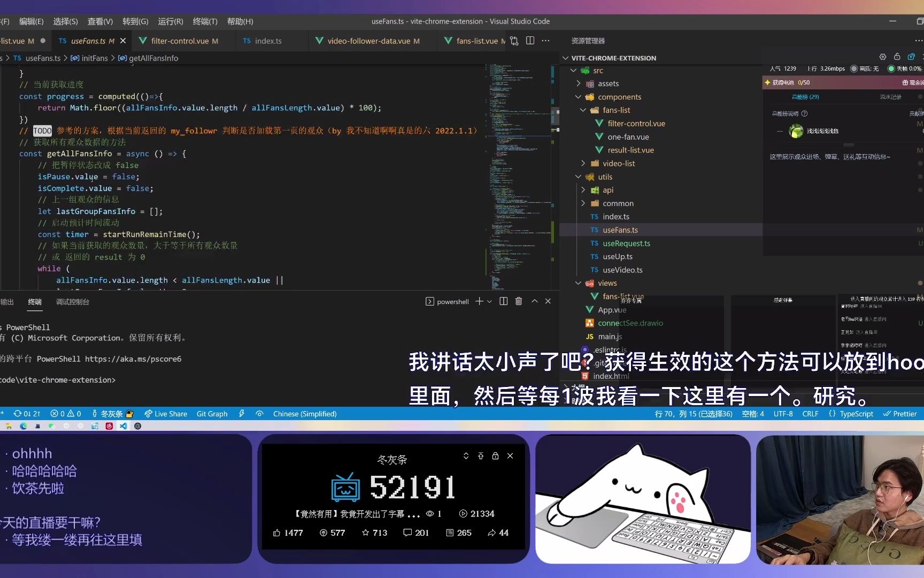Switch to 调试控制台 panel tab
Viewport: 924px width, 578px height.
click(x=73, y=302)
